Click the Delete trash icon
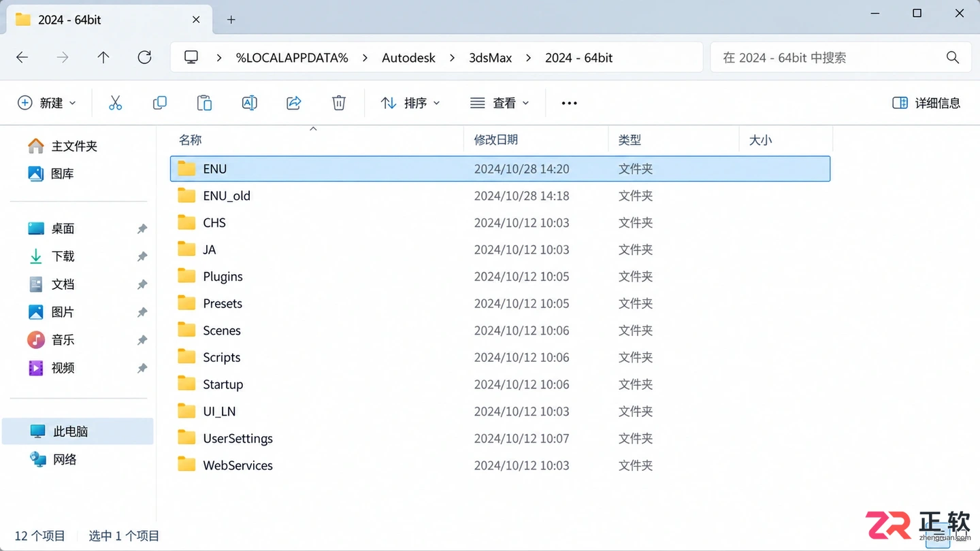This screenshot has width=980, height=551. (x=339, y=103)
